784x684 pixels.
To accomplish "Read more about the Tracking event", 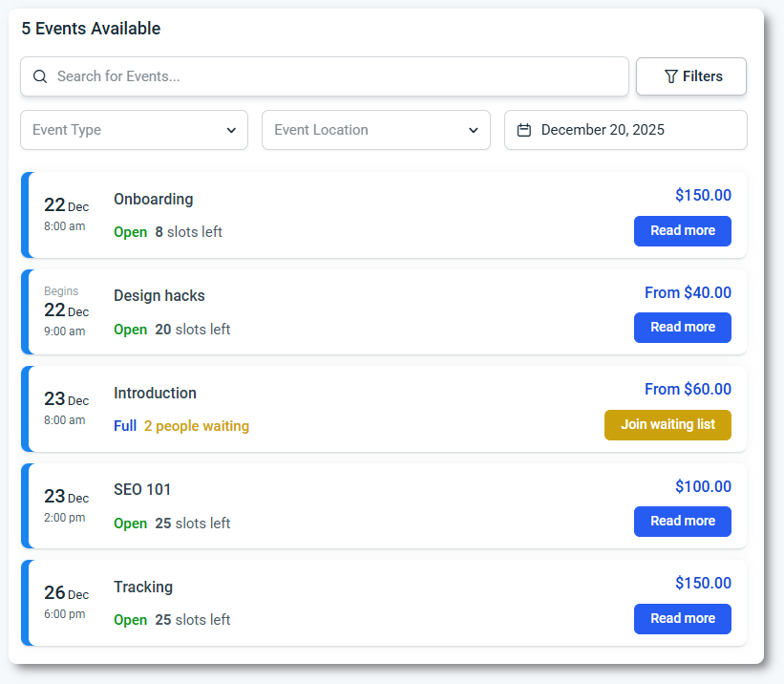I will point(682,618).
